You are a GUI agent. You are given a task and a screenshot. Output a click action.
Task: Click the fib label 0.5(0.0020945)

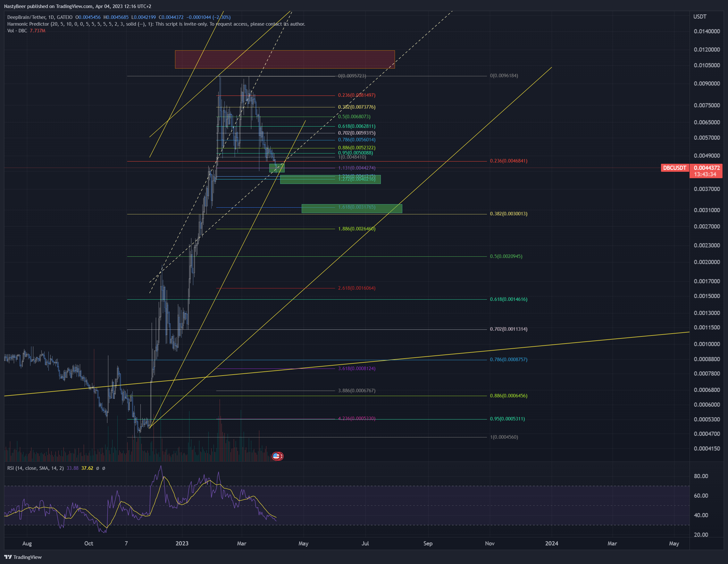[x=506, y=256]
